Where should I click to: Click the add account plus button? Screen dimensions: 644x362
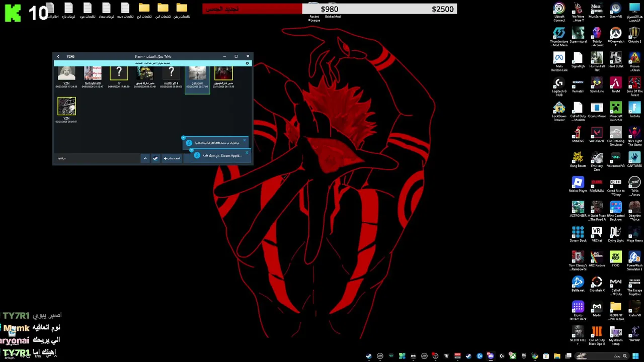(172, 158)
